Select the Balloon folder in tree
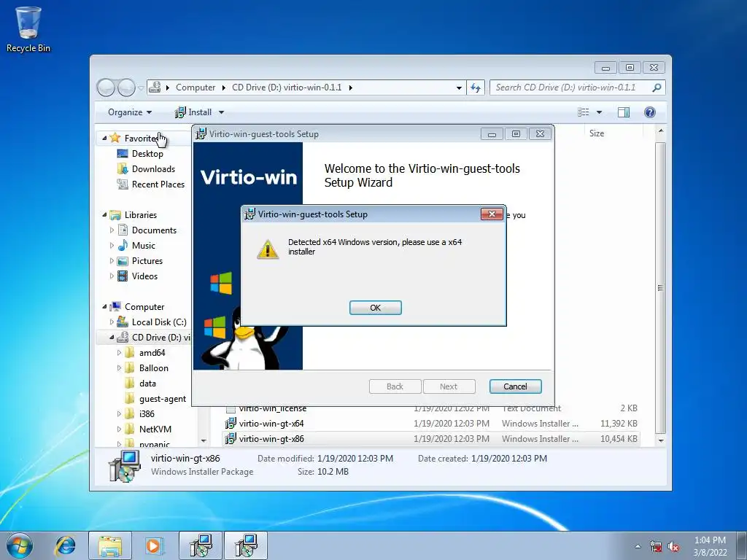The image size is (747, 560). (x=153, y=368)
